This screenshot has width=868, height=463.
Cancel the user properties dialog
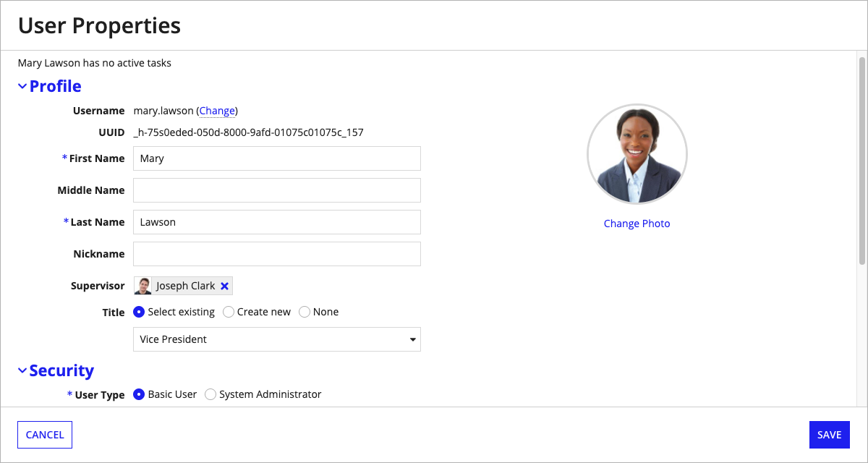tap(45, 435)
